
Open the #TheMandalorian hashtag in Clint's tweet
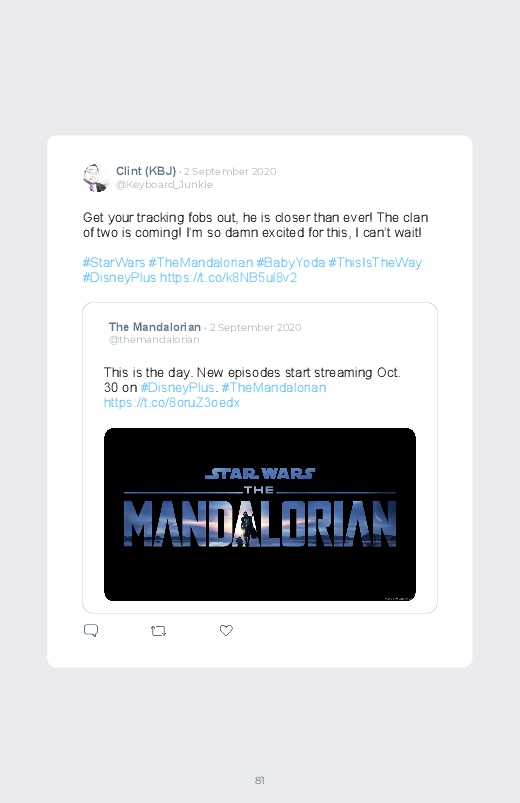201,263
